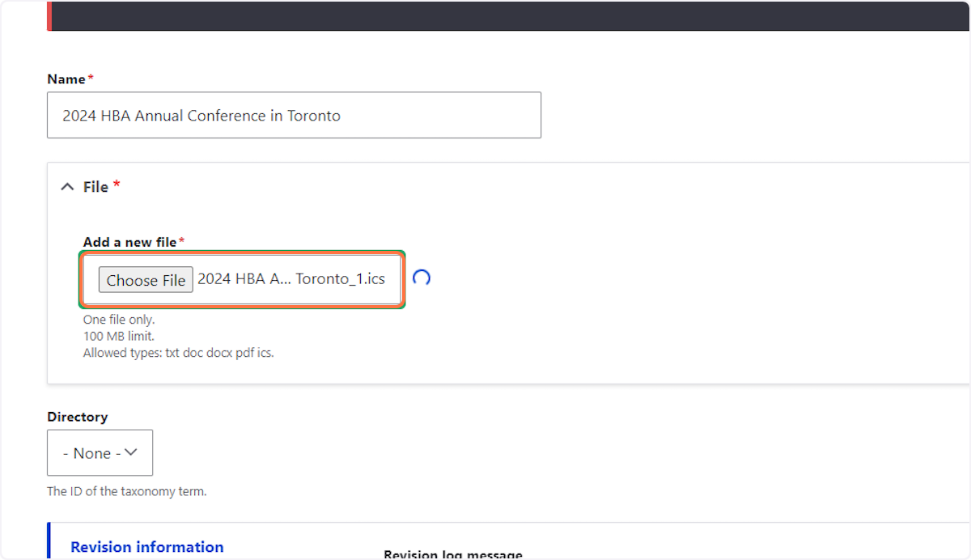Click the Add a new file label

(130, 242)
